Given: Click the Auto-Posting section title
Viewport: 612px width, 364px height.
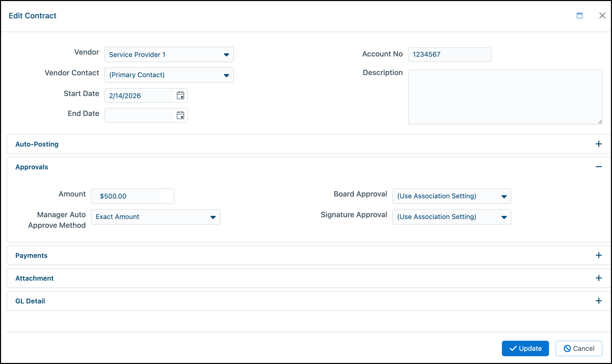Looking at the screenshot, I should [x=37, y=144].
